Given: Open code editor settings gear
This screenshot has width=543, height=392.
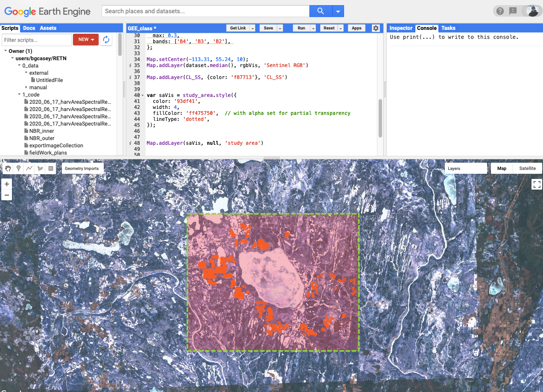Looking at the screenshot, I should pyautogui.click(x=376, y=28).
